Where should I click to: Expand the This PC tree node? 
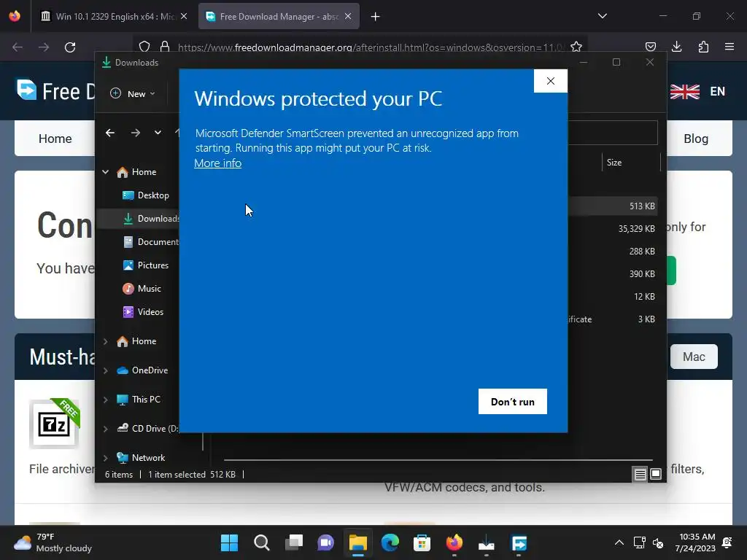coord(105,400)
